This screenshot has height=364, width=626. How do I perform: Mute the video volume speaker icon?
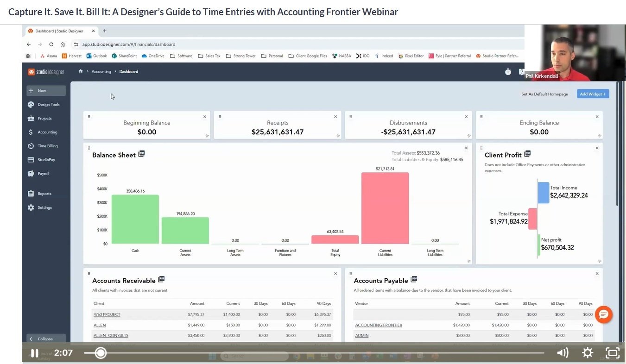coord(563,353)
